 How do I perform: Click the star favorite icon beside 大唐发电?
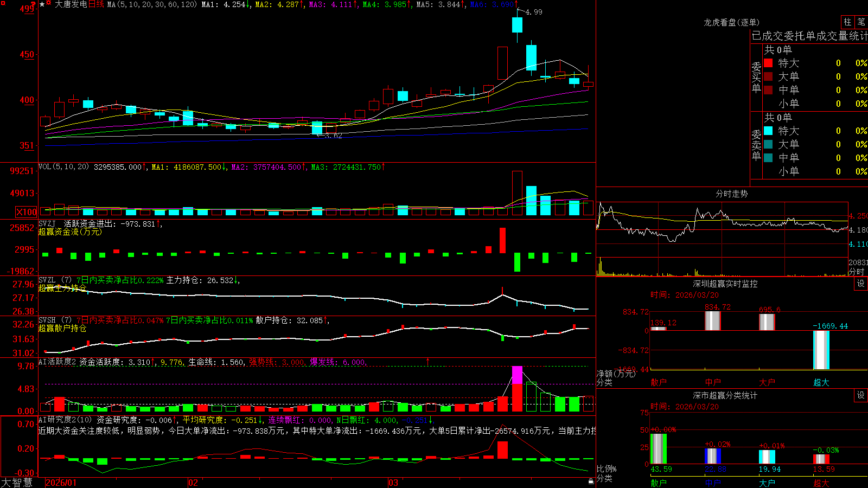click(x=42, y=4)
